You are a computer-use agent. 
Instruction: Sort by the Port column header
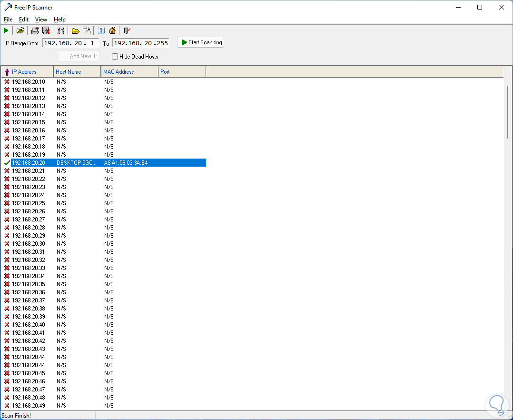(x=182, y=72)
